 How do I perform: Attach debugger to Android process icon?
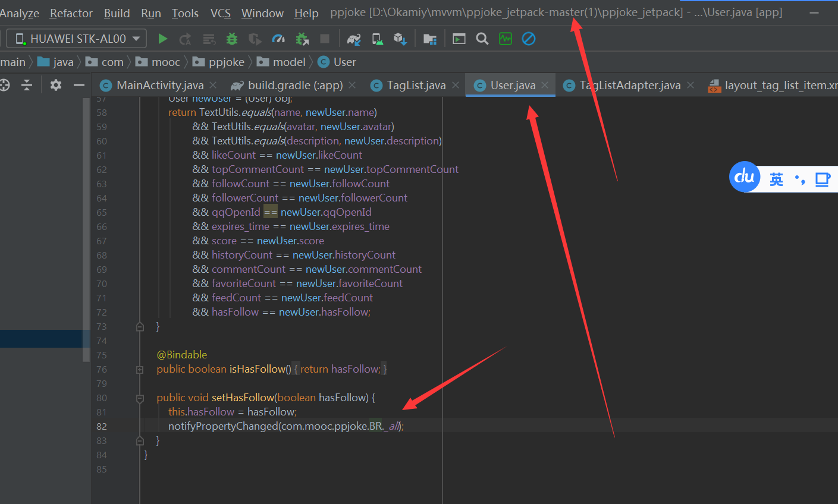tap(302, 39)
